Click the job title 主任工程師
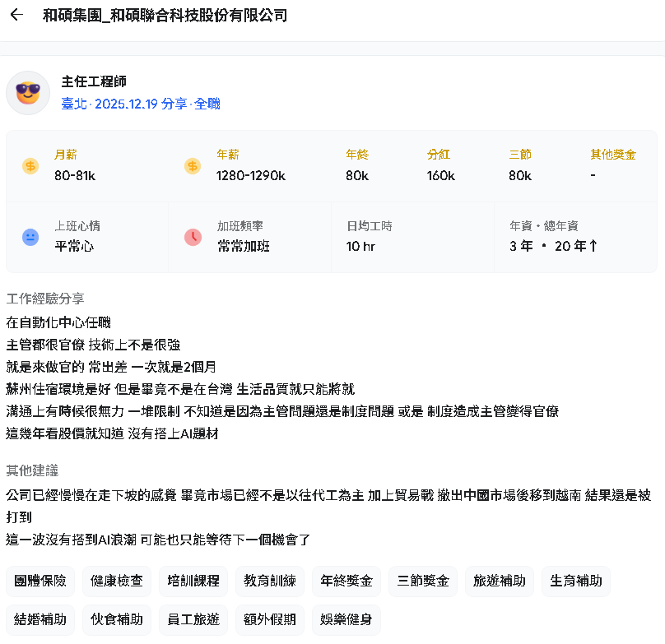 pos(94,81)
